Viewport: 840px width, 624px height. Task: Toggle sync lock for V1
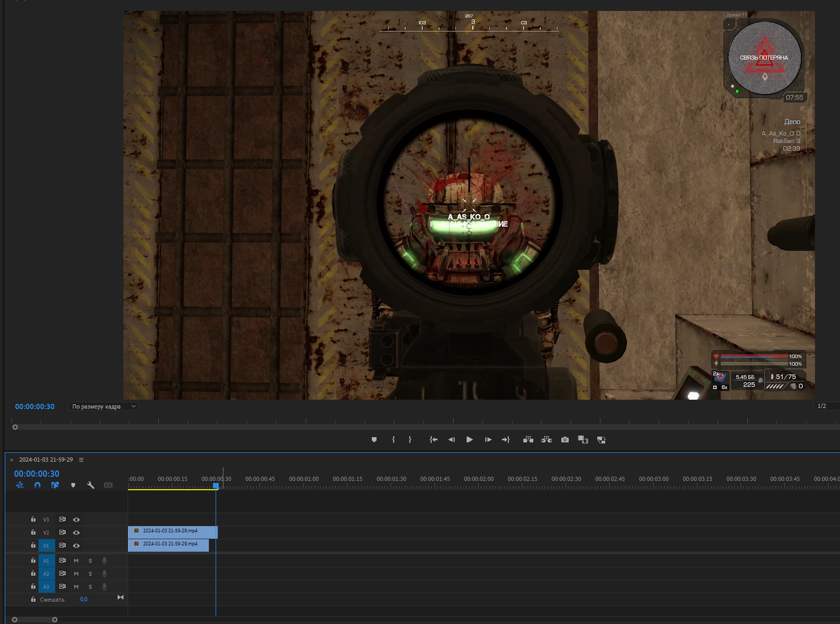click(62, 545)
